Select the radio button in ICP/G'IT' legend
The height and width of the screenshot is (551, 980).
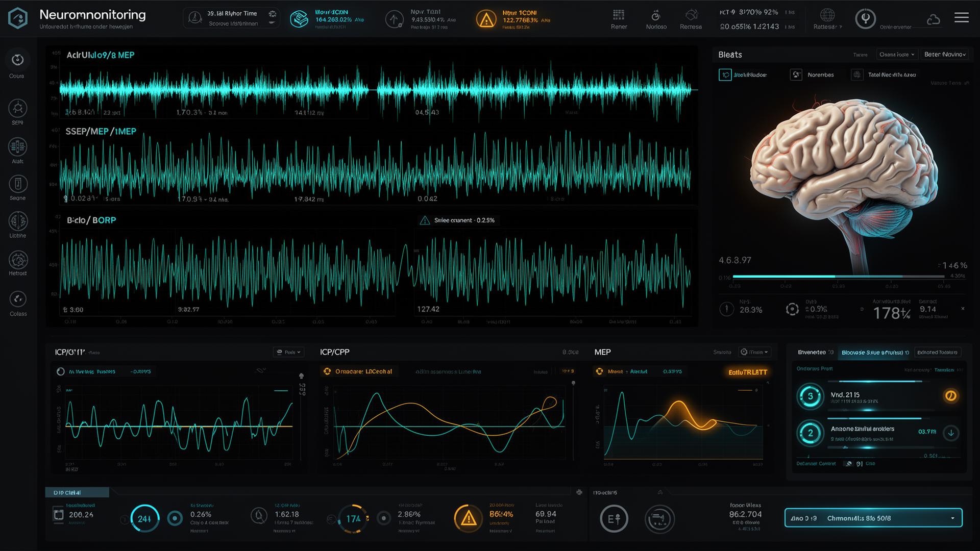(61, 371)
